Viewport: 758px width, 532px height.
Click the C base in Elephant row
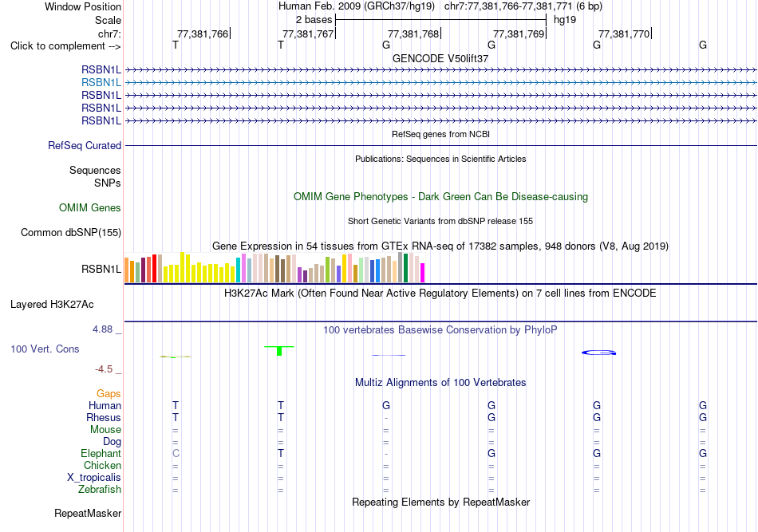pos(176,453)
